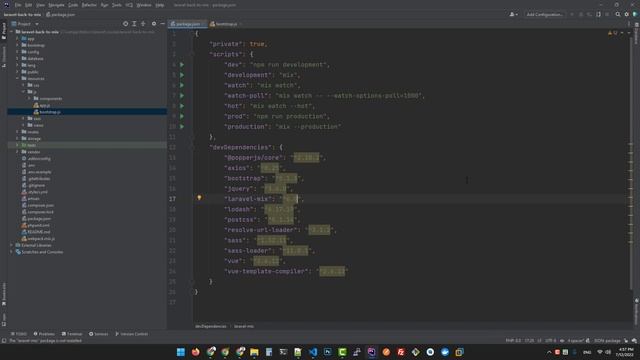Select webpack.mix.js in project tree
Screen dimensions: 640x360
[41, 239]
